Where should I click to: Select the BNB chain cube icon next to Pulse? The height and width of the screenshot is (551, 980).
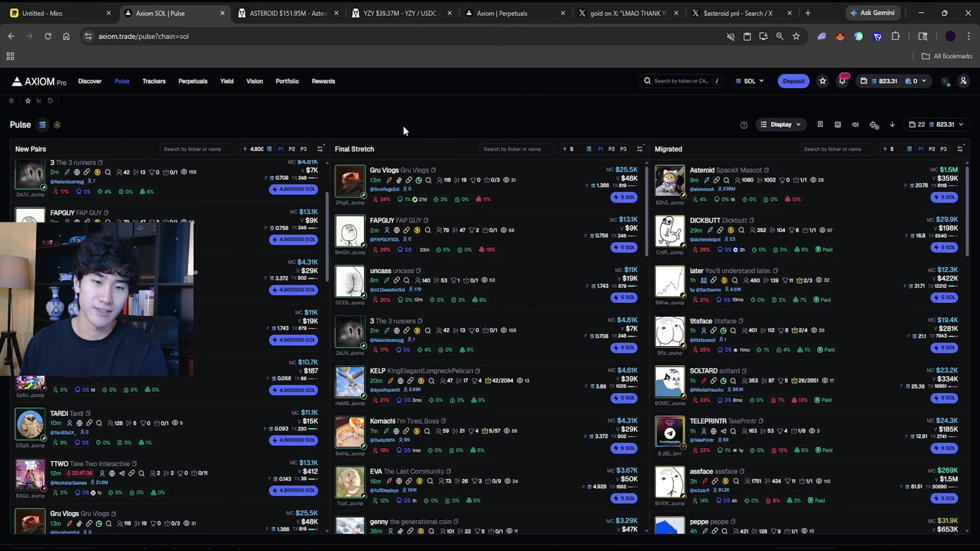[57, 125]
